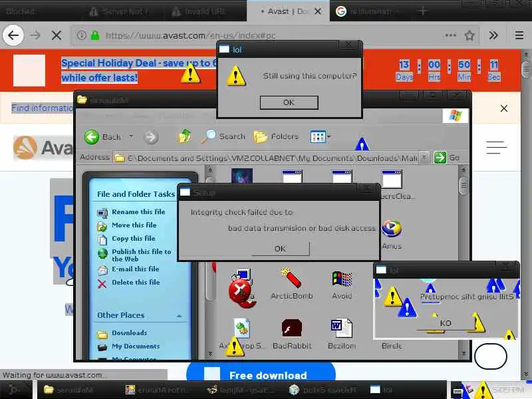Open the Firefox hamburger menu

(x=519, y=35)
